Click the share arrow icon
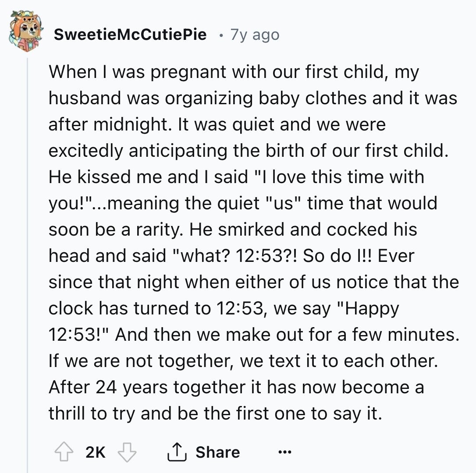Screen dimensions: 476x473 pyautogui.click(x=177, y=452)
